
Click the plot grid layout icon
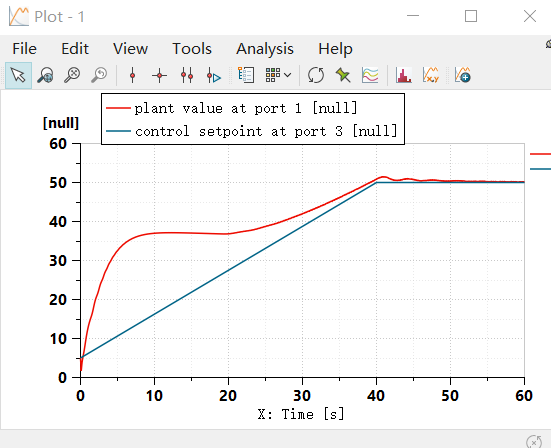point(273,75)
